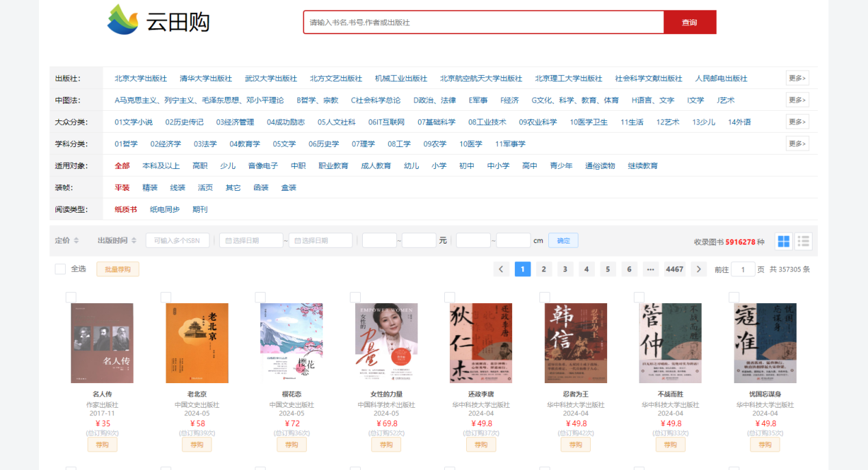Click the book search input field
868x470 pixels.
click(483, 23)
